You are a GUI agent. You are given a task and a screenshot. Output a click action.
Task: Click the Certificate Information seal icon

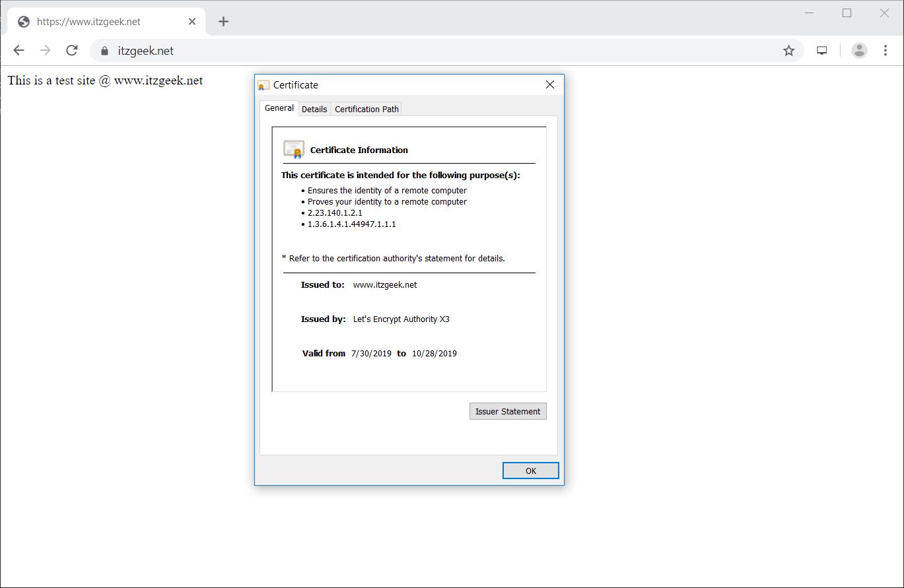[293, 148]
